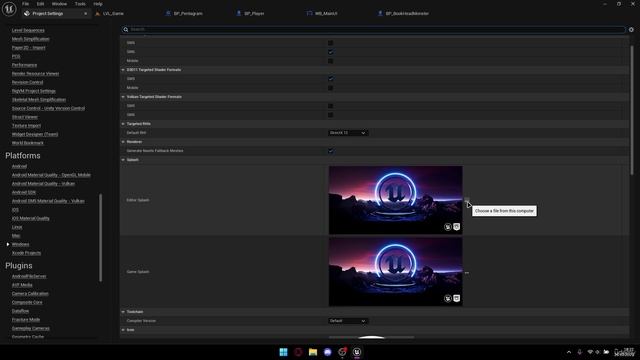This screenshot has width=640, height=360.
Task: Click the LVL_Game tab level icon
Action: coord(98,13)
